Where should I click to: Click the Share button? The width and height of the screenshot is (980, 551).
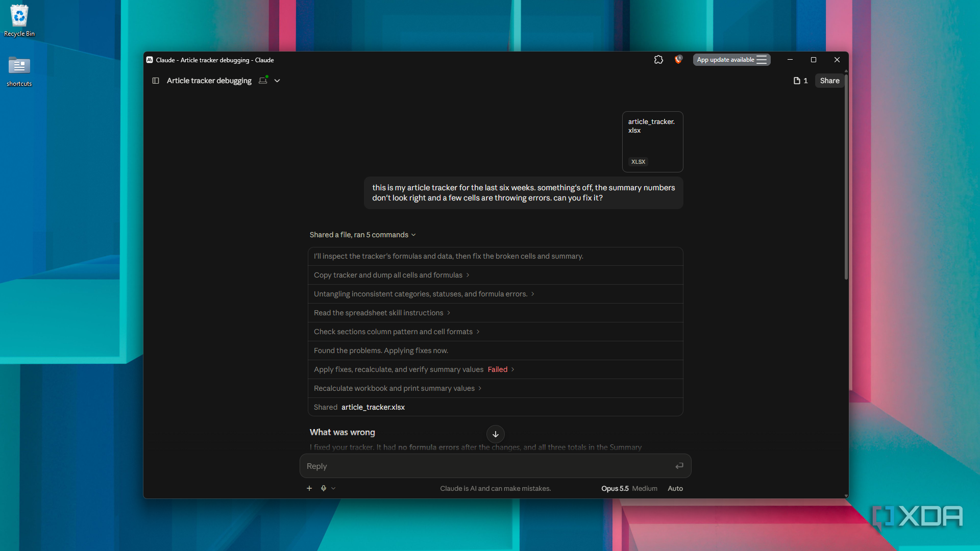coord(829,81)
